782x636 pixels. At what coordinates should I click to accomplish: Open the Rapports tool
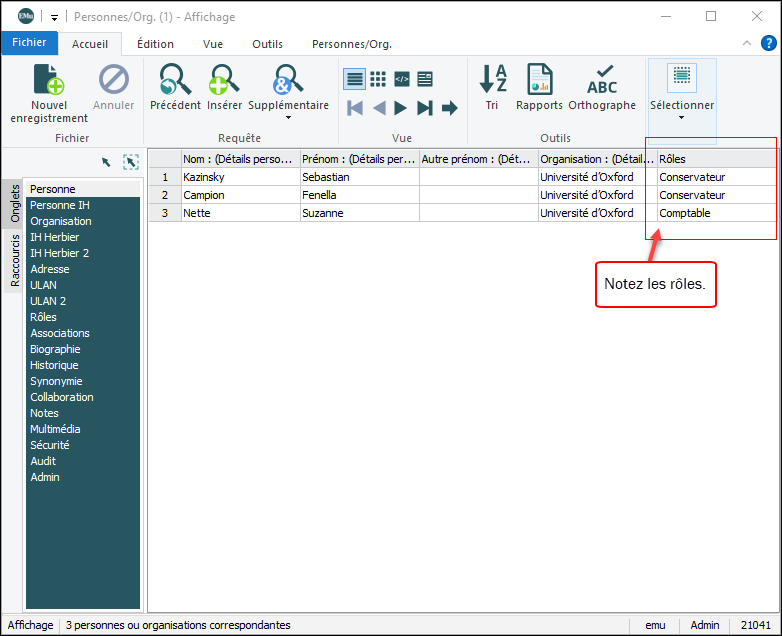coord(539,80)
